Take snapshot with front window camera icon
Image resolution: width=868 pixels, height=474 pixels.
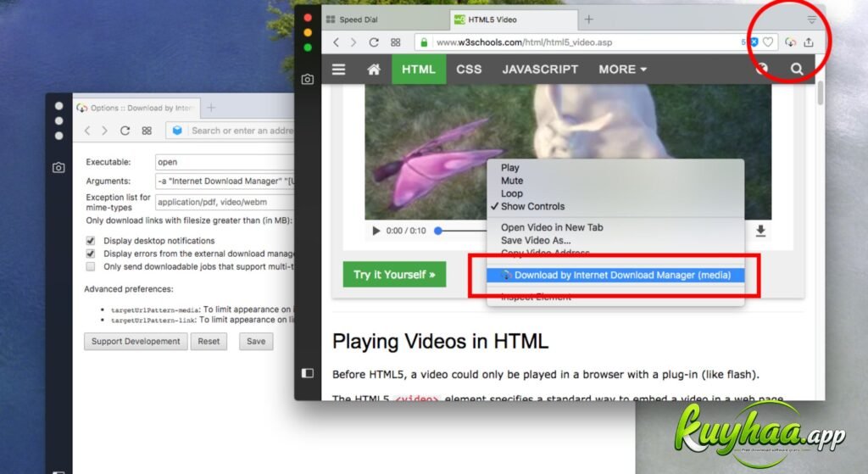[x=307, y=79]
